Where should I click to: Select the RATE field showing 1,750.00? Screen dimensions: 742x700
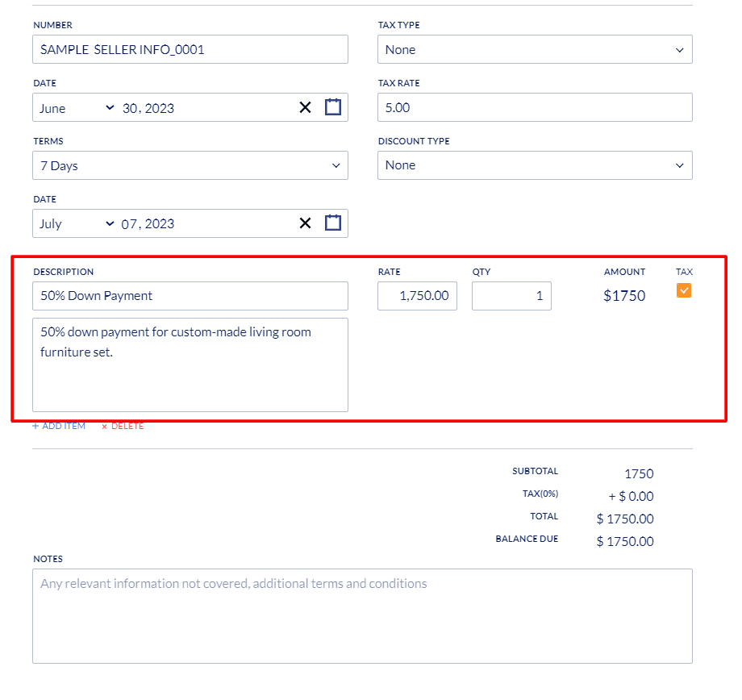tap(417, 296)
